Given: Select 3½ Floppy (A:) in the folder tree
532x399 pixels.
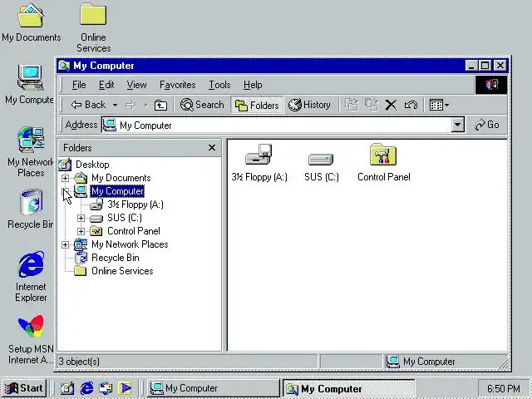Looking at the screenshot, I should point(135,204).
